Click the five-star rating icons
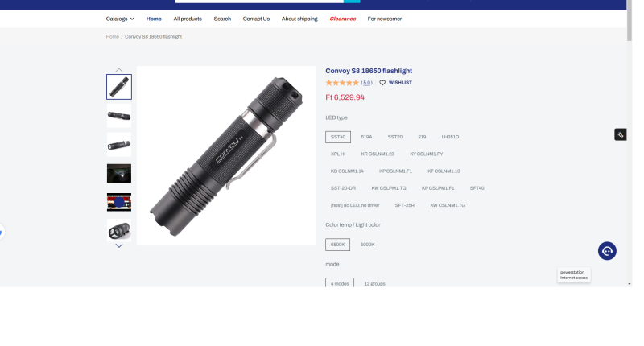Viewport: 644px width, 346px height. 342,83
